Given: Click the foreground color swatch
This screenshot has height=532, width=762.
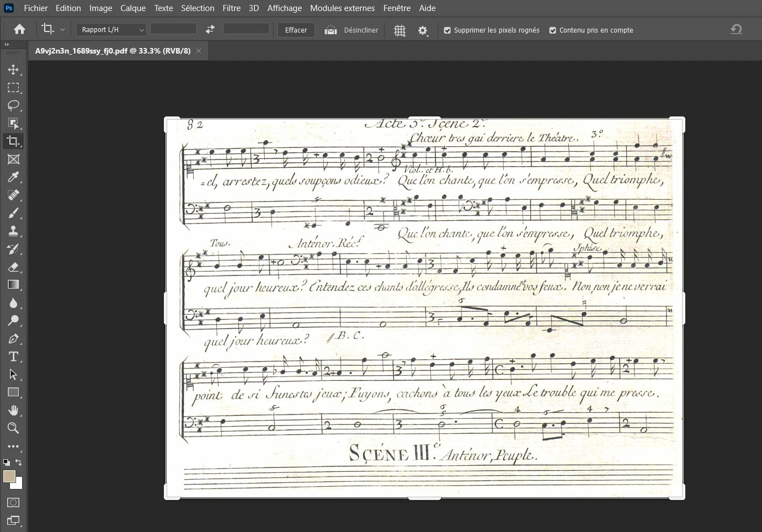Looking at the screenshot, I should pyautogui.click(x=9, y=476).
